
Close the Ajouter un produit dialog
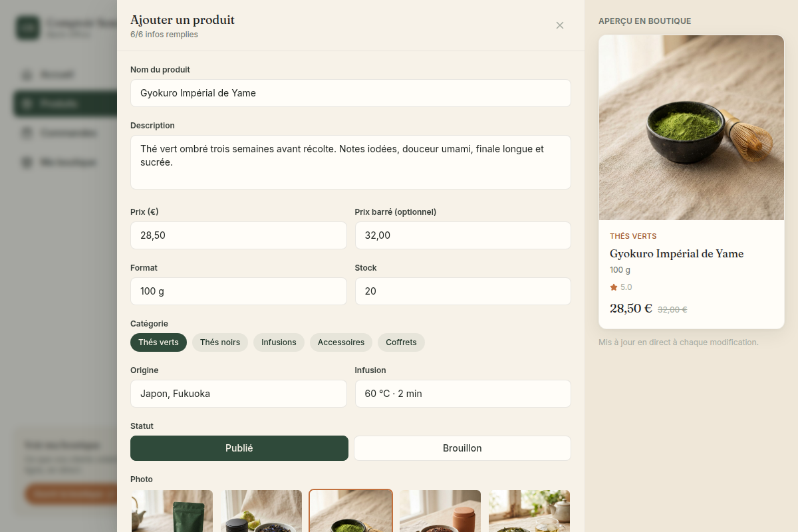point(560,25)
